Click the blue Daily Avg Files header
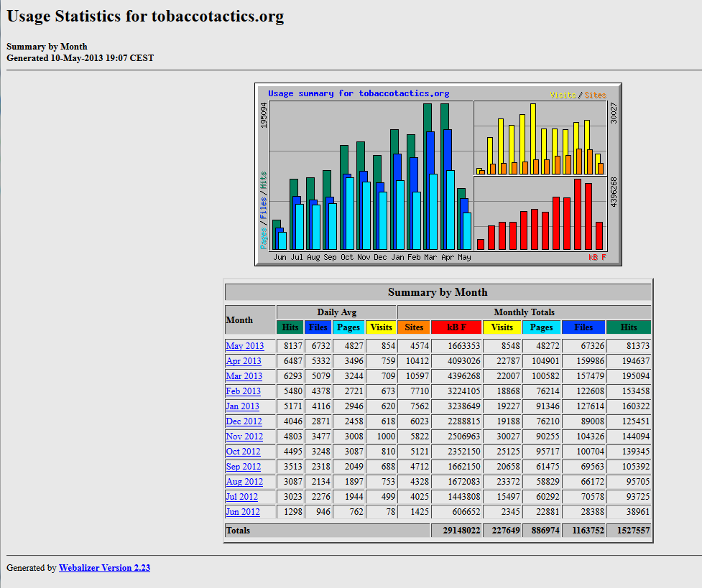702x588 pixels. [318, 327]
